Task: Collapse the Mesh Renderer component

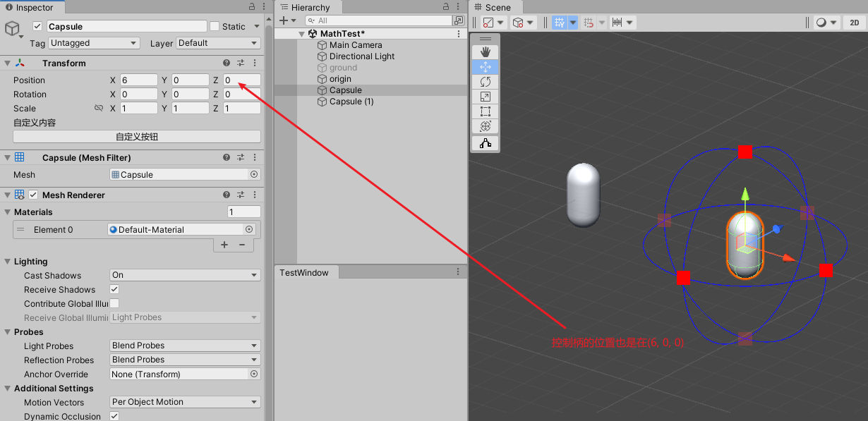Action: point(6,195)
